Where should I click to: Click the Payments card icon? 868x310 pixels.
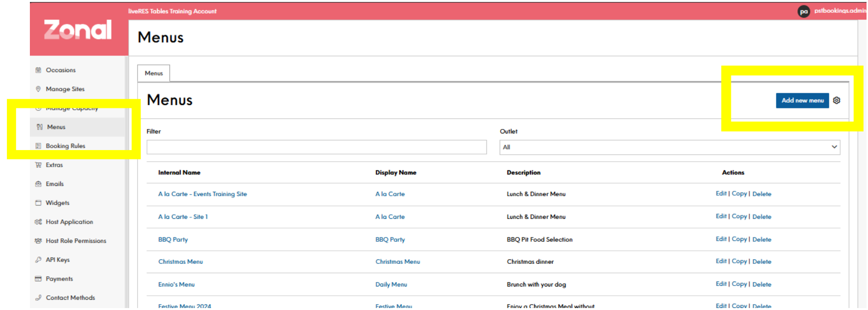coord(38,279)
